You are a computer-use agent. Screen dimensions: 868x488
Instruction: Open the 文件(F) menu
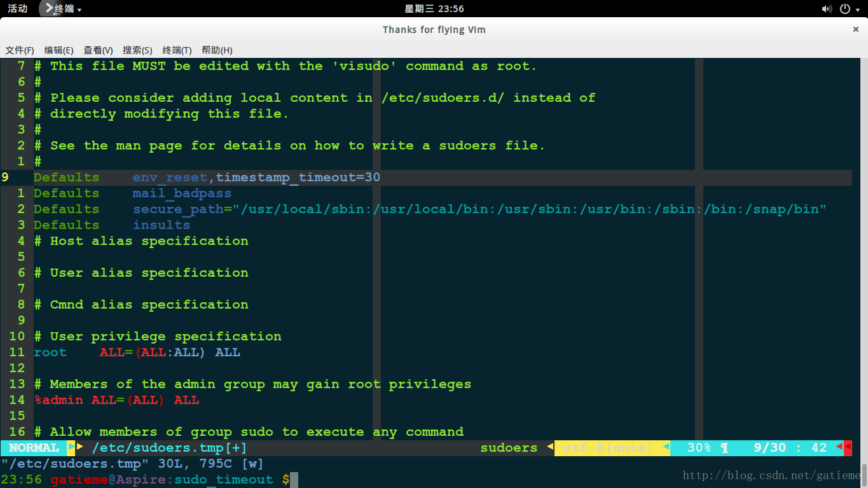pos(20,50)
